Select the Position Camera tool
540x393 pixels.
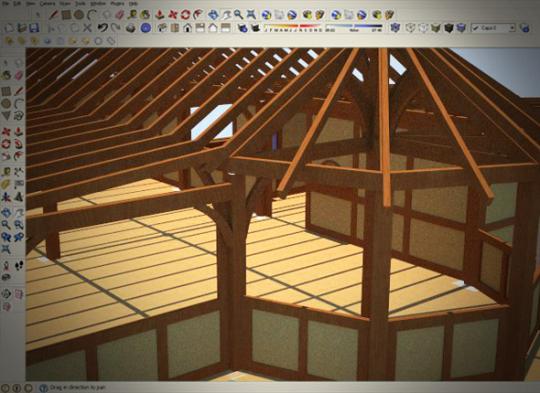pyautogui.click(x=6, y=266)
